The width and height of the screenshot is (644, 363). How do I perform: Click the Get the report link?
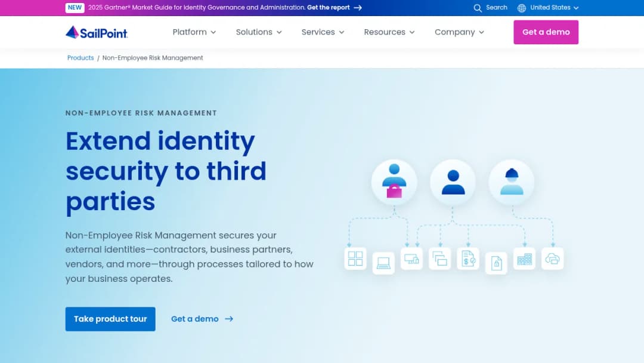tap(329, 8)
